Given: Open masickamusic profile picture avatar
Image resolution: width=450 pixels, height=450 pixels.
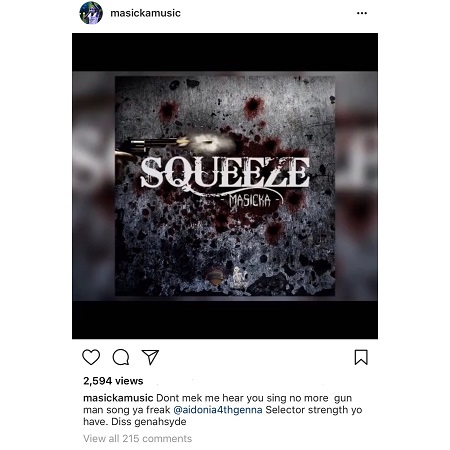Looking at the screenshot, I should (x=91, y=13).
